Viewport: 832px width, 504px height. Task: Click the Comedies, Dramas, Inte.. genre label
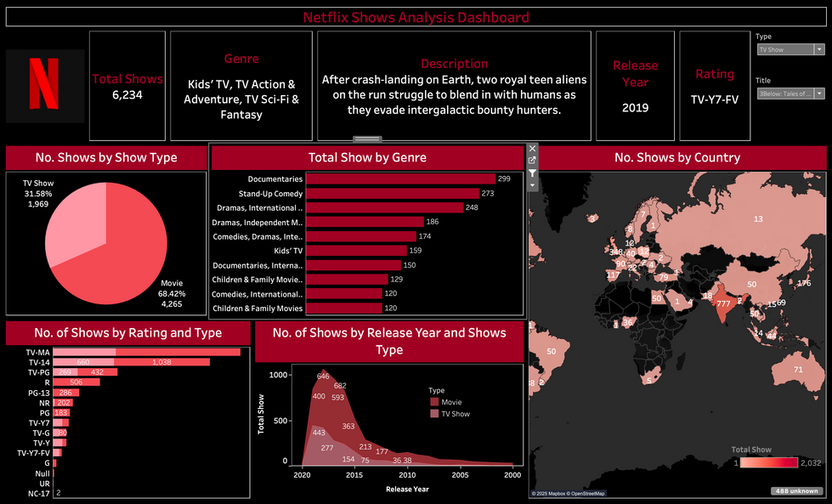258,236
